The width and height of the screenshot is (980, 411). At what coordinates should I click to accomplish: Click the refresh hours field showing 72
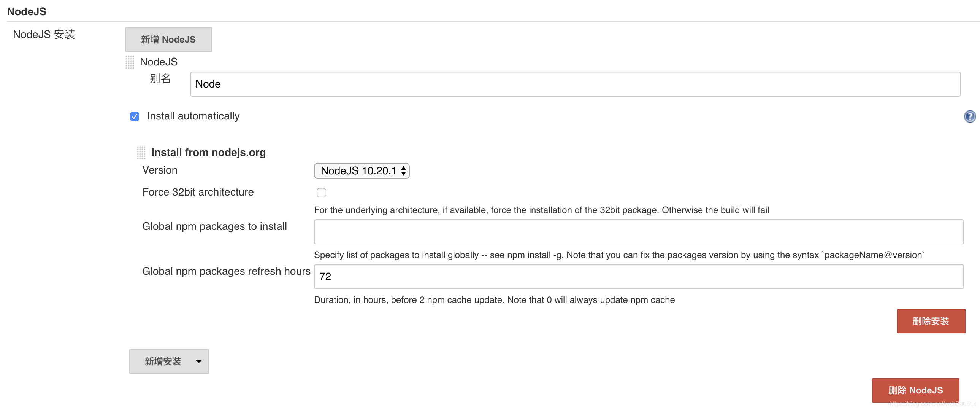pyautogui.click(x=639, y=277)
